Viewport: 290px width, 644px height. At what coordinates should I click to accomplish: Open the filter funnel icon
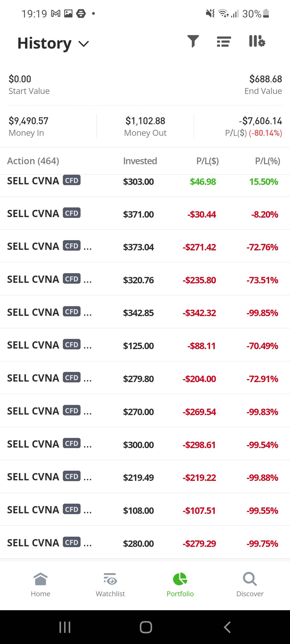click(x=193, y=41)
